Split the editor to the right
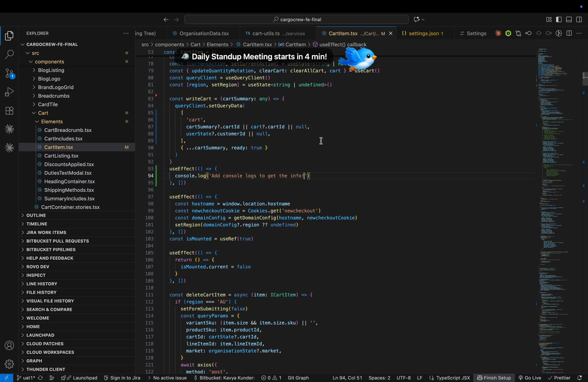The image size is (588, 382). 569,33
